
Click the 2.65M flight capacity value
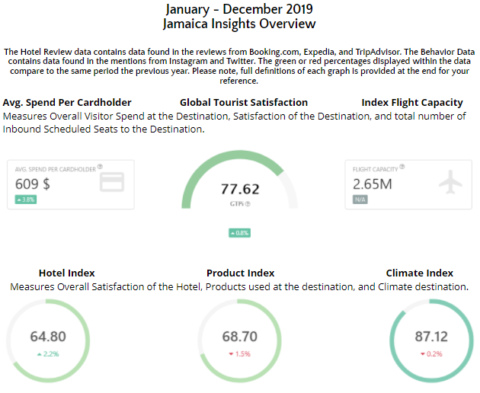pyautogui.click(x=372, y=184)
